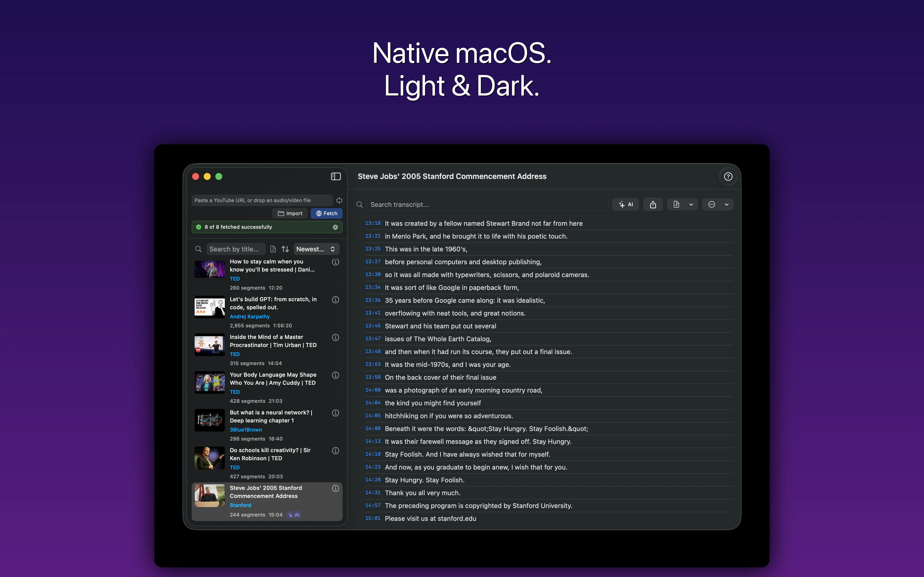Click the share transcript icon
This screenshot has width=924, height=577.
coord(653,205)
